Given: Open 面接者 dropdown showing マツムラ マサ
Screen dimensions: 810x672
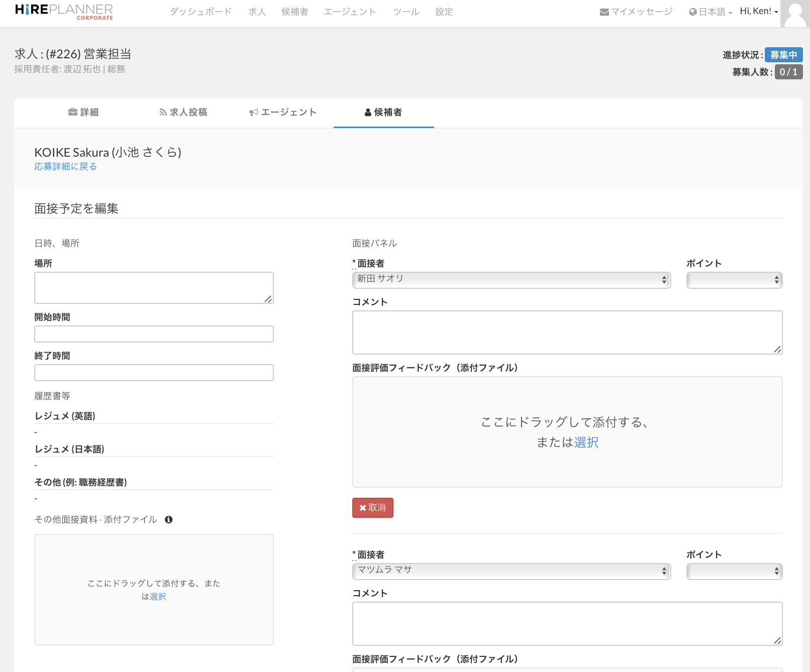Looking at the screenshot, I should click(511, 571).
